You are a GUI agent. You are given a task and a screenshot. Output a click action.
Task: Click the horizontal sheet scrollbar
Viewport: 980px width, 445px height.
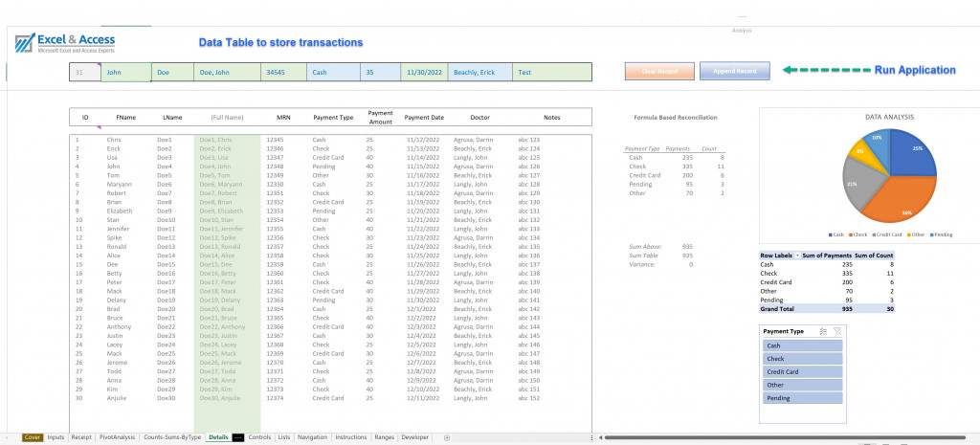click(x=785, y=437)
